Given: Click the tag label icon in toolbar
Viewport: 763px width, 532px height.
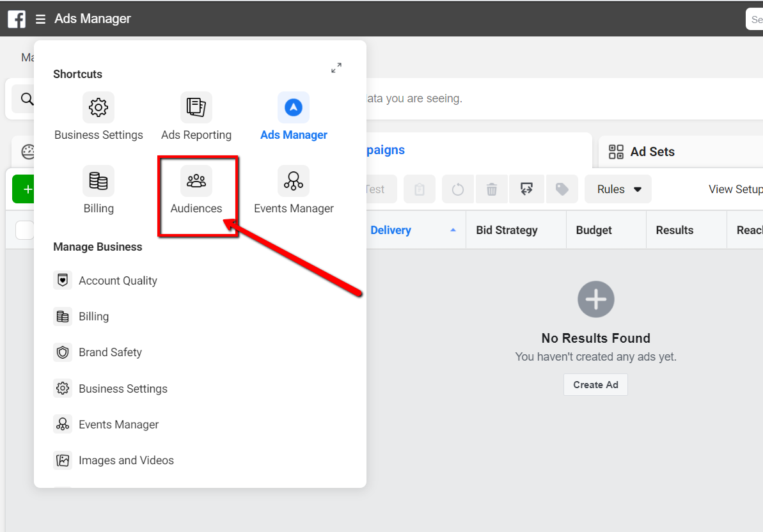Looking at the screenshot, I should click(x=562, y=189).
